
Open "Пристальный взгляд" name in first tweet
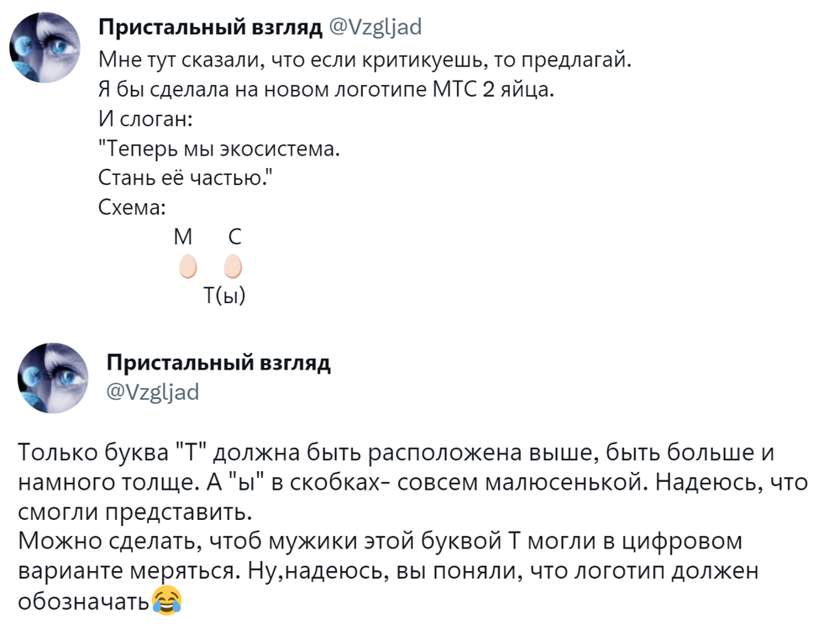point(210,29)
